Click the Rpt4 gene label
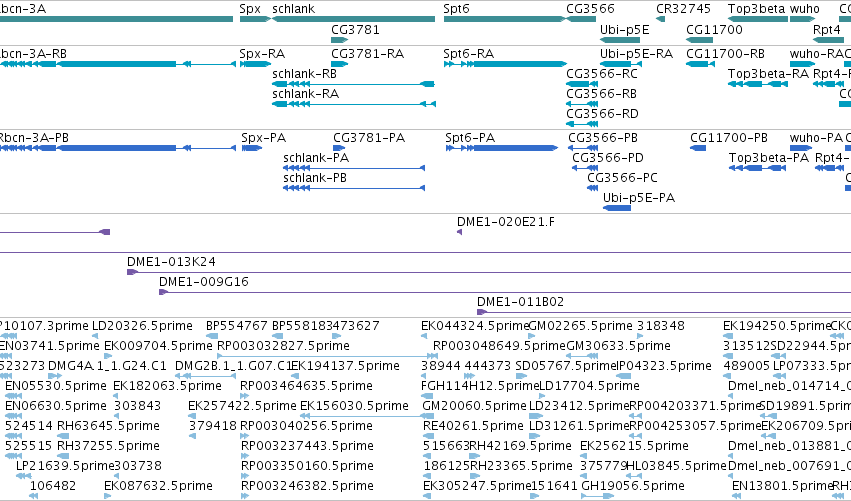This screenshot has width=851, height=501. [827, 29]
